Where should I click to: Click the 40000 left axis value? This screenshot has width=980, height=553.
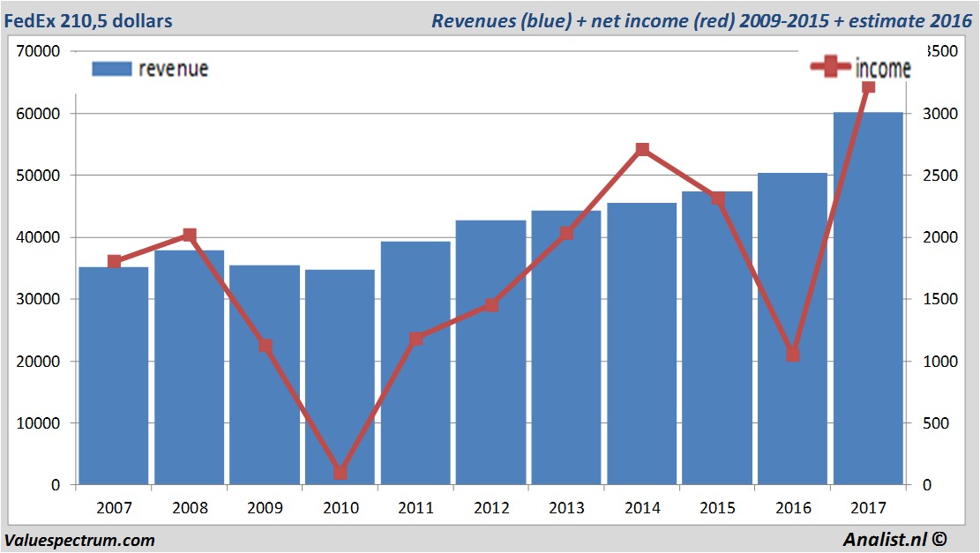[38, 237]
